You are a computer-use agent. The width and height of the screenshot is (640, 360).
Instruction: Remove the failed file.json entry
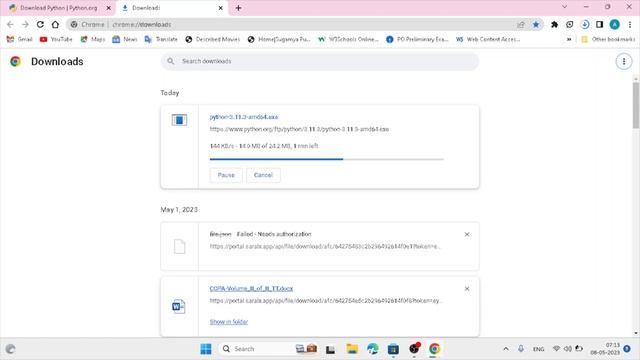coord(467,234)
